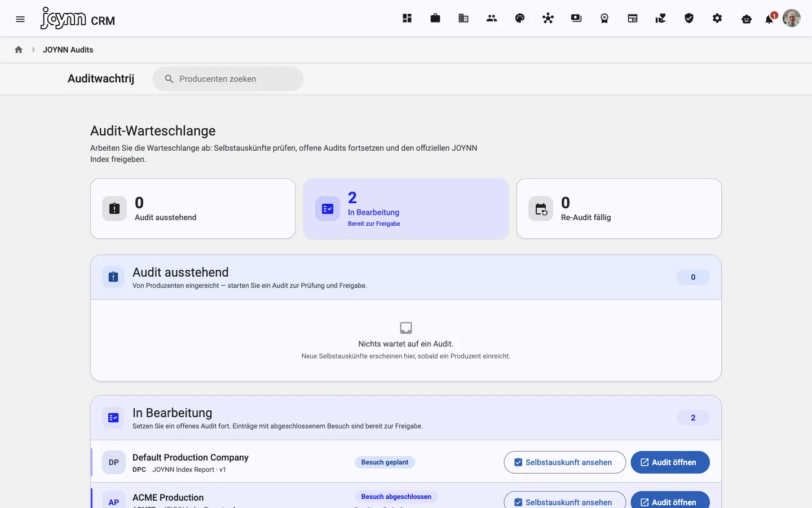Open the company building icon
The image size is (812, 508).
[464, 19]
